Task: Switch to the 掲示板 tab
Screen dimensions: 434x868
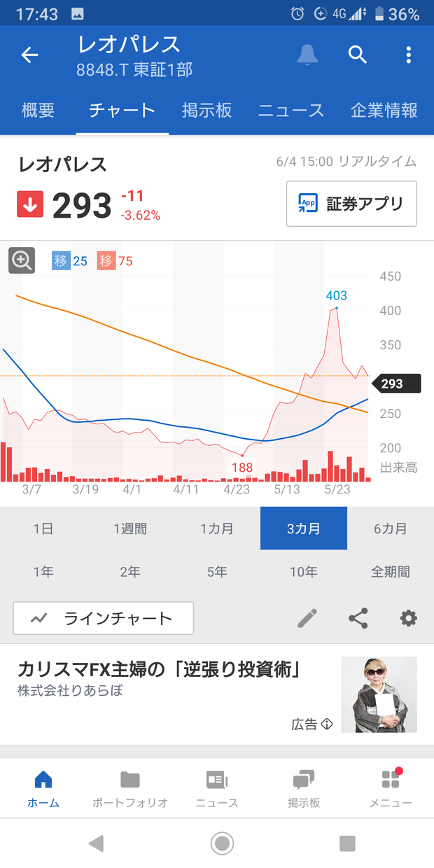Action: click(x=206, y=111)
